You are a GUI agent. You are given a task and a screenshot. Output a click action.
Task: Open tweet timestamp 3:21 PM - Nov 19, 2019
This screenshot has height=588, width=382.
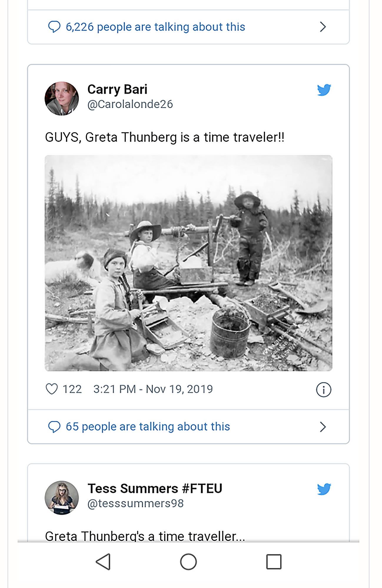point(153,389)
